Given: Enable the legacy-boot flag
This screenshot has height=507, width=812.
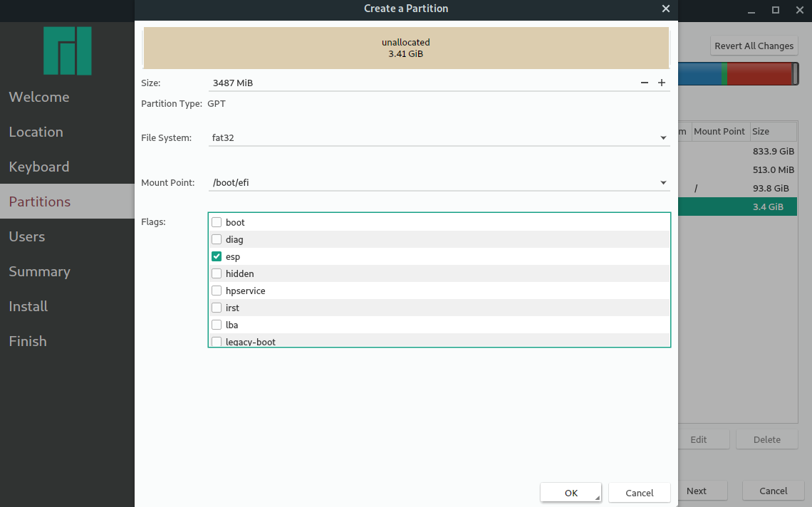Looking at the screenshot, I should [x=217, y=341].
